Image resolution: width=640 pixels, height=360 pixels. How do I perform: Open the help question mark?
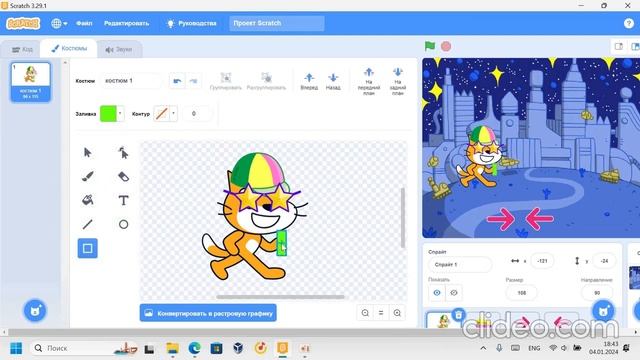629,23
